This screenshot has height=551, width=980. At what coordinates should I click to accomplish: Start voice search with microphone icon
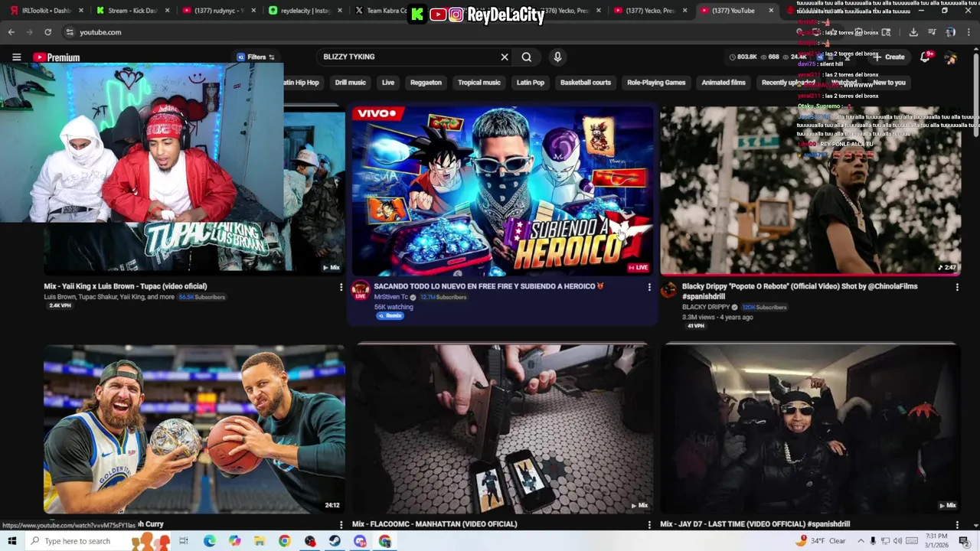click(557, 57)
